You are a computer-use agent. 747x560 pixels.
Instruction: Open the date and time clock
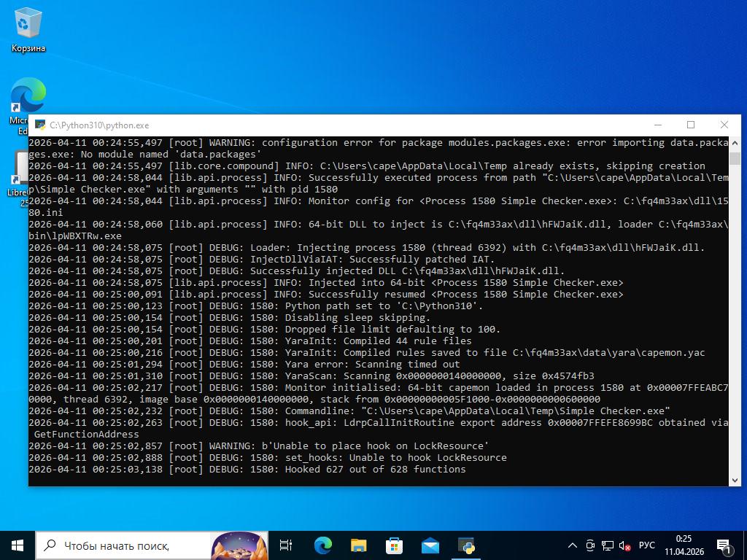pyautogui.click(x=684, y=545)
